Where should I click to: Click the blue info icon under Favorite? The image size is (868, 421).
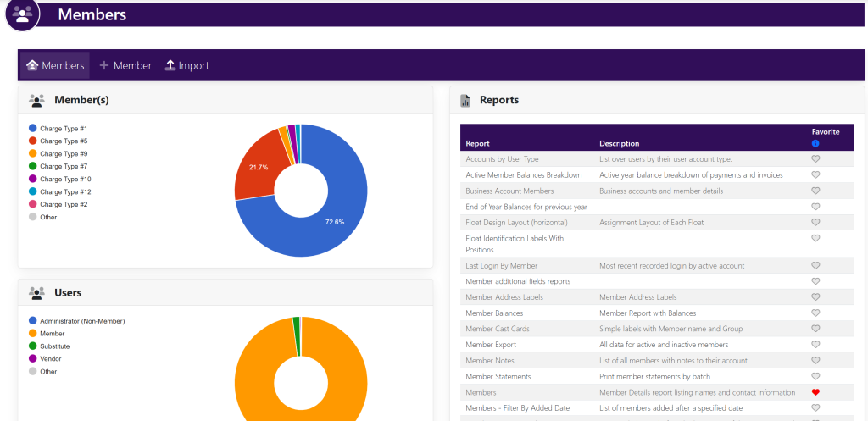click(815, 143)
